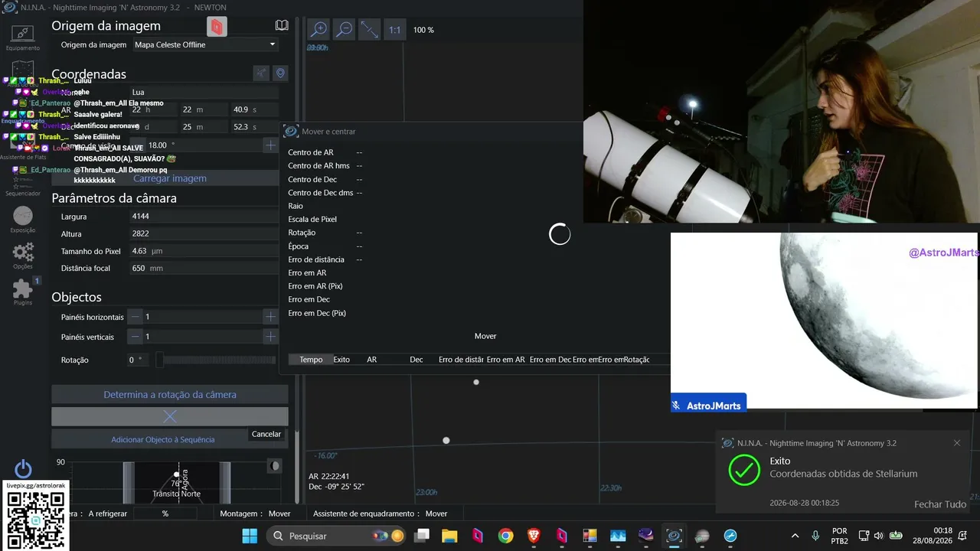Open the Equipamento sidebar tab

coord(23,37)
